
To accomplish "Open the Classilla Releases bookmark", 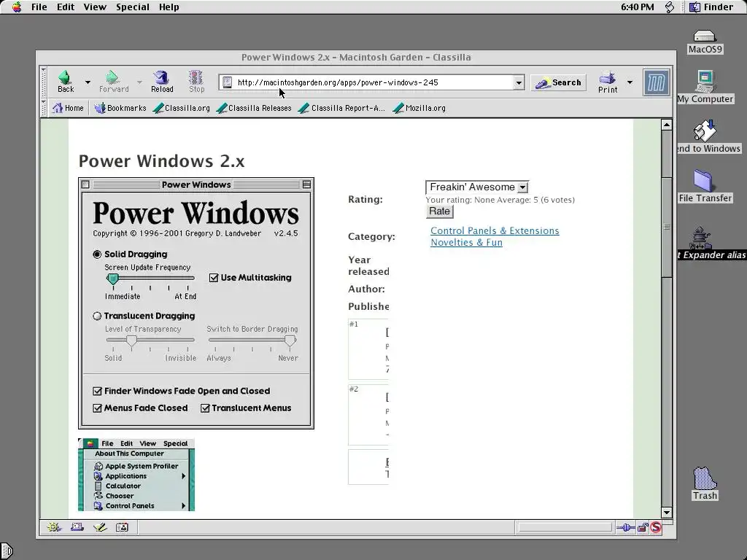I will [x=254, y=108].
